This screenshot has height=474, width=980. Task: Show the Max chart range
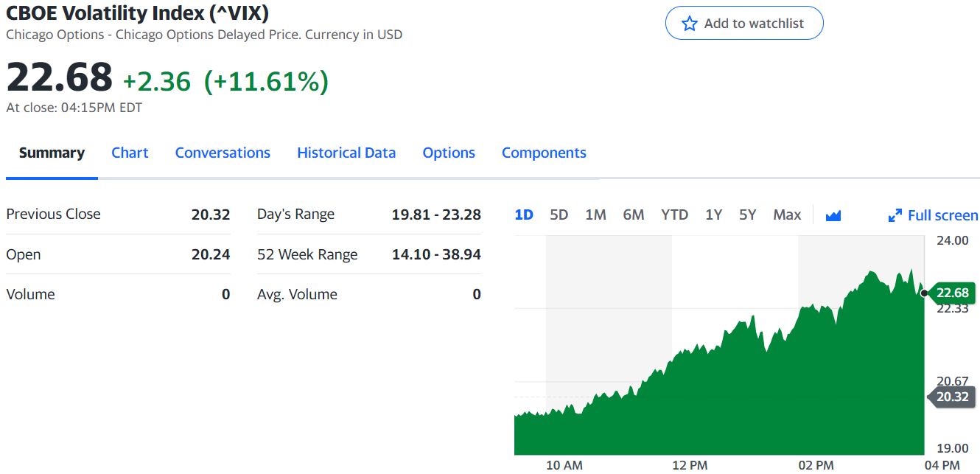(787, 215)
